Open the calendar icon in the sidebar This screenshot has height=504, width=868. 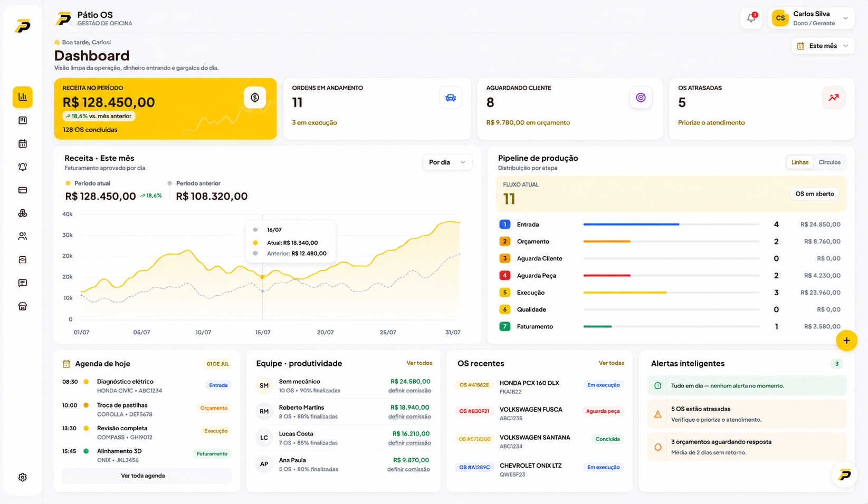(x=23, y=143)
